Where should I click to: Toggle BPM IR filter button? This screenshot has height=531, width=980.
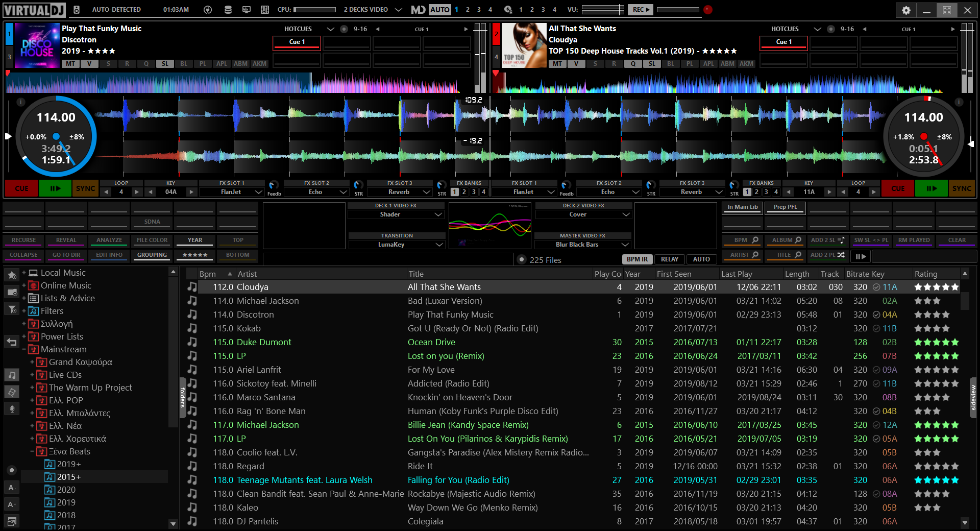click(x=637, y=259)
